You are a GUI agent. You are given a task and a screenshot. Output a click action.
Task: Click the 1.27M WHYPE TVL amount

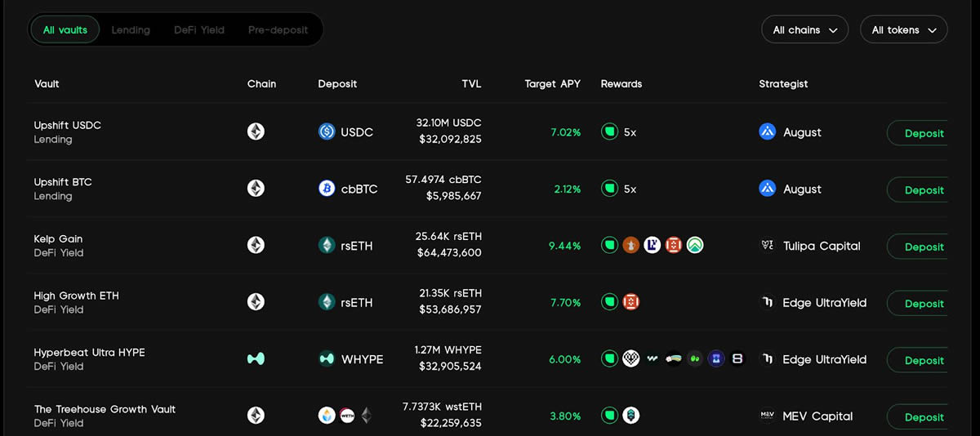[x=448, y=349]
